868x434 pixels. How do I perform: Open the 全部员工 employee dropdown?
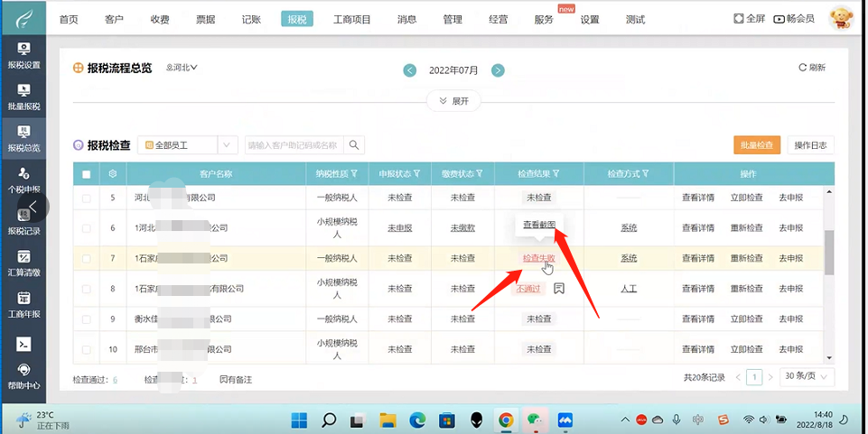(x=199, y=145)
